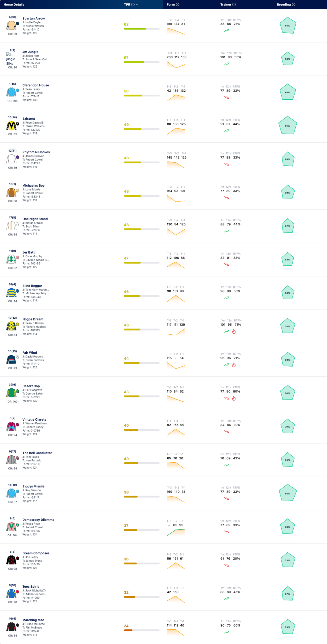Click Ziggys Missile's form trend chart
The image size is (327, 644).
coord(176,499)
